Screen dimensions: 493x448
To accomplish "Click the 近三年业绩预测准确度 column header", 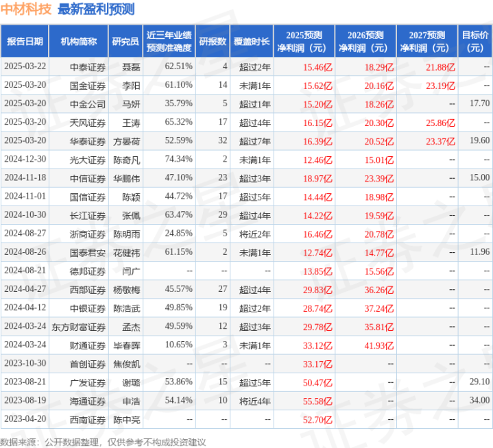I will click(x=169, y=41).
